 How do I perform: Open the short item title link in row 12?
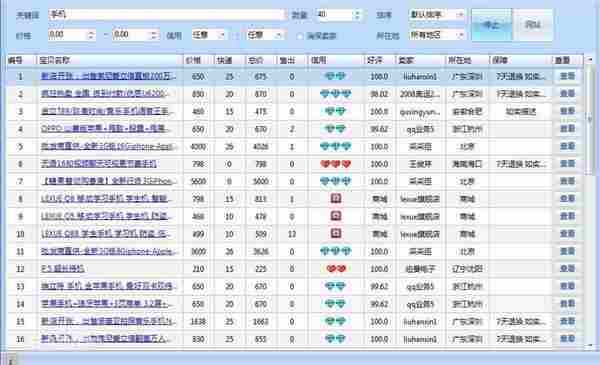(62, 269)
